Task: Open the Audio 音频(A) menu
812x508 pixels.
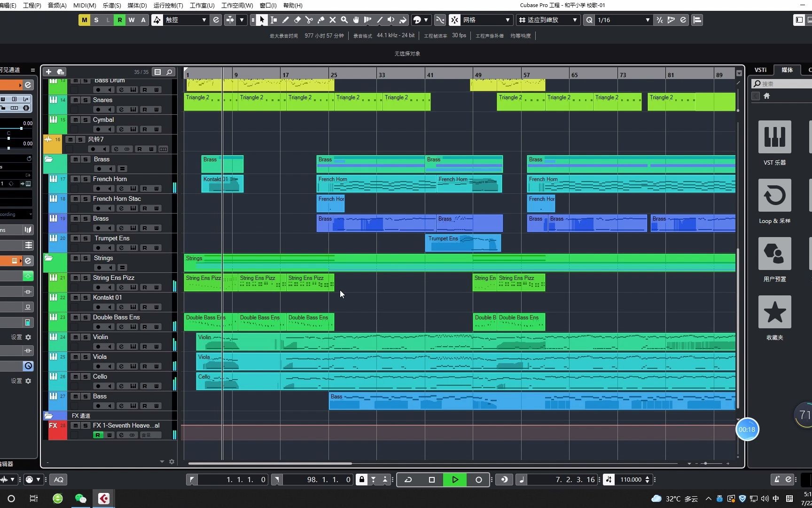Action: tap(57, 5)
